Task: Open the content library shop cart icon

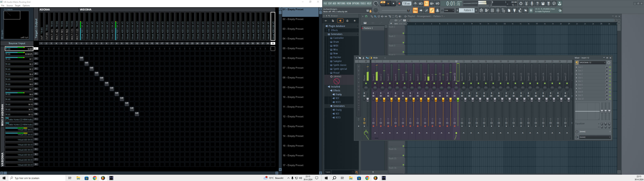Action: (531, 10)
